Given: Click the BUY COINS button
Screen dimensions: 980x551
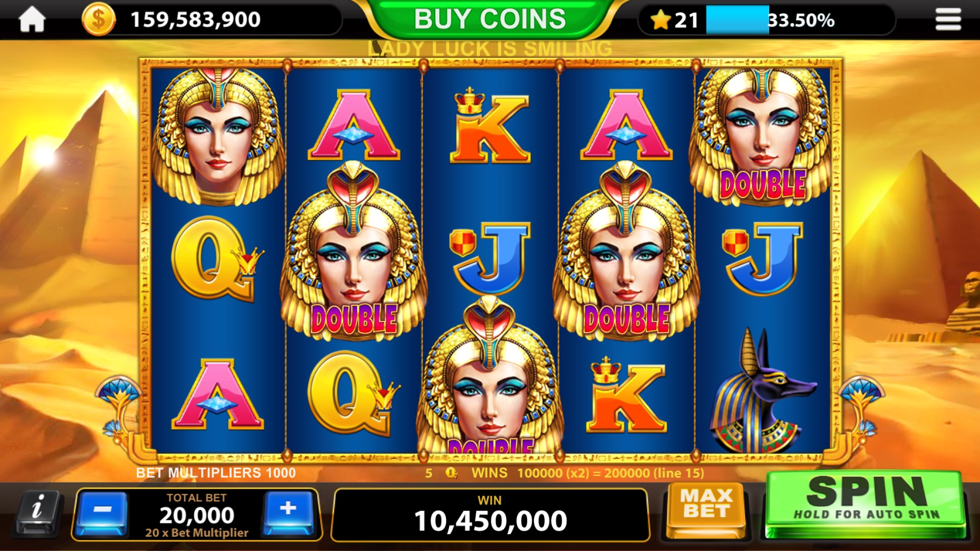Looking at the screenshot, I should [490, 19].
